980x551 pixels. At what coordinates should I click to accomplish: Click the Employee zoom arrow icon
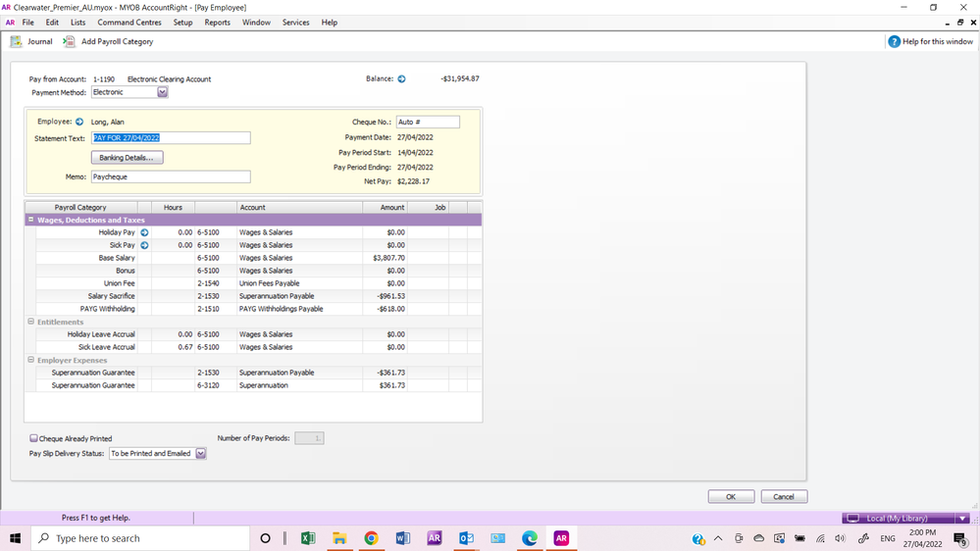79,123
